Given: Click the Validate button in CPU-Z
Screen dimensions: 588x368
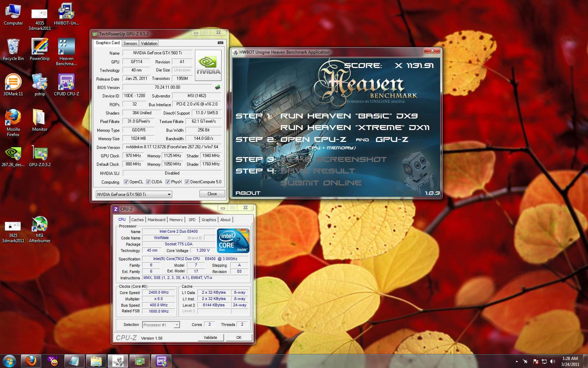Looking at the screenshot, I should tap(210, 337).
